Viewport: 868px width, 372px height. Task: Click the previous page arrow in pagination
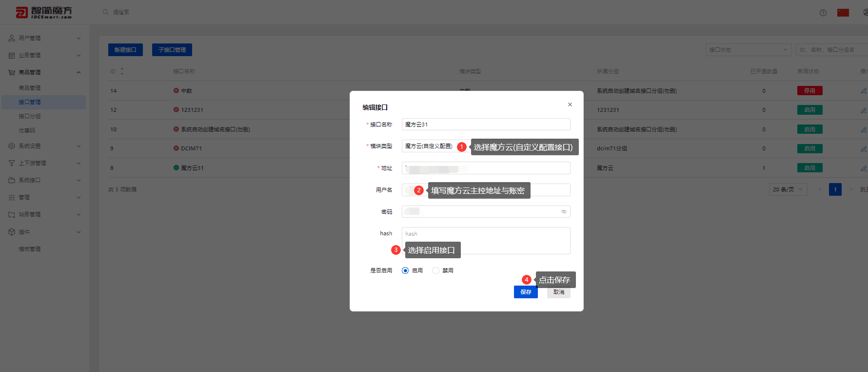[x=820, y=189]
